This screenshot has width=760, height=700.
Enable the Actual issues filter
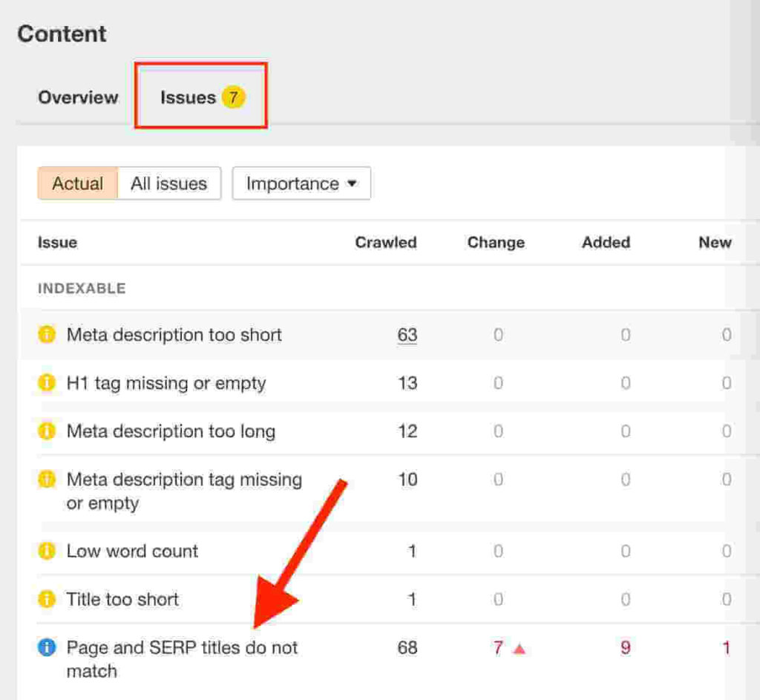tap(77, 183)
